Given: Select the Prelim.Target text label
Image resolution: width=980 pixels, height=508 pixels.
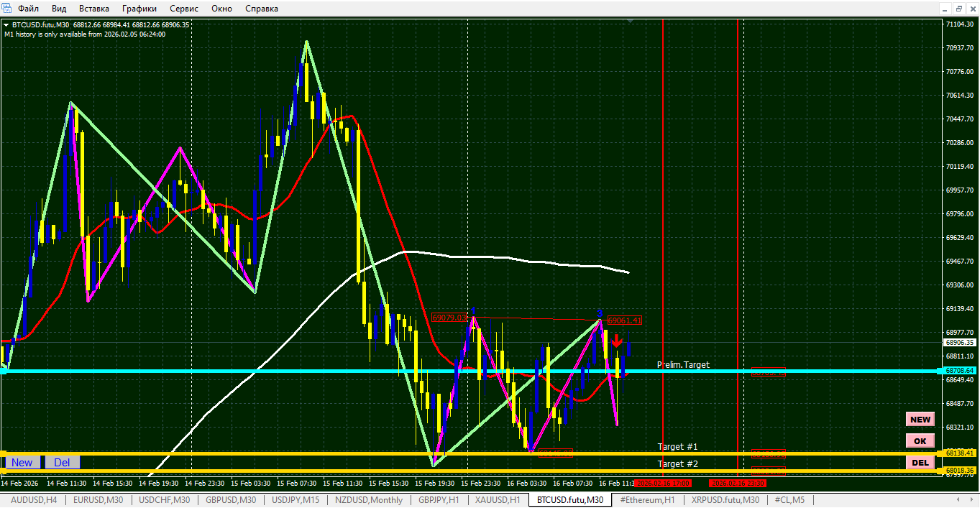Looking at the screenshot, I should click(683, 365).
